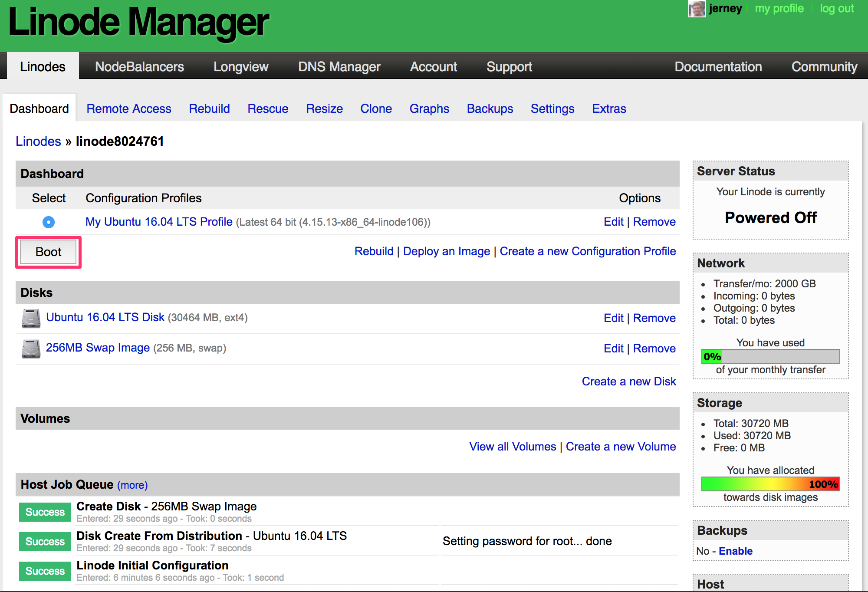Open the Settings sub-tab
The image size is (868, 592).
pyautogui.click(x=552, y=109)
